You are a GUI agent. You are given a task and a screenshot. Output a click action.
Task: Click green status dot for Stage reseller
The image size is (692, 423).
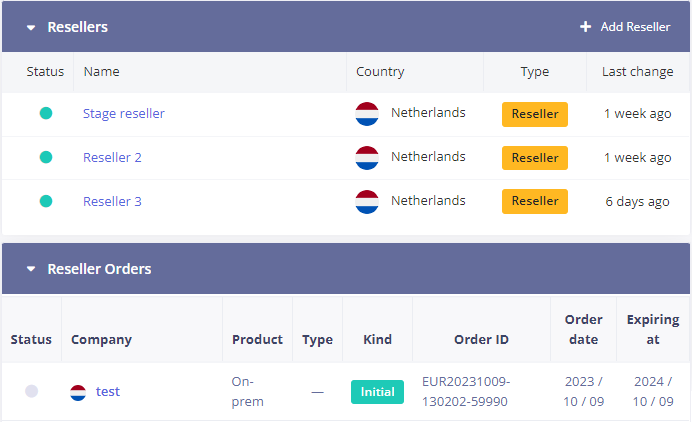pyautogui.click(x=46, y=113)
